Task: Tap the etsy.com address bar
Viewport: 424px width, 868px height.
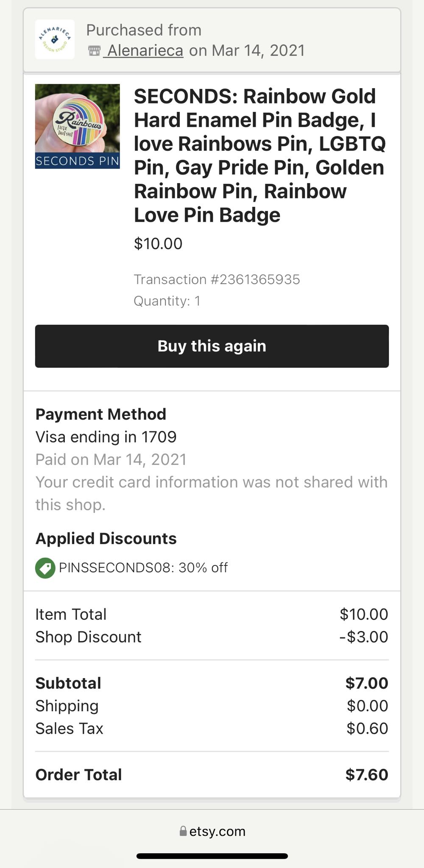Action: [x=212, y=831]
